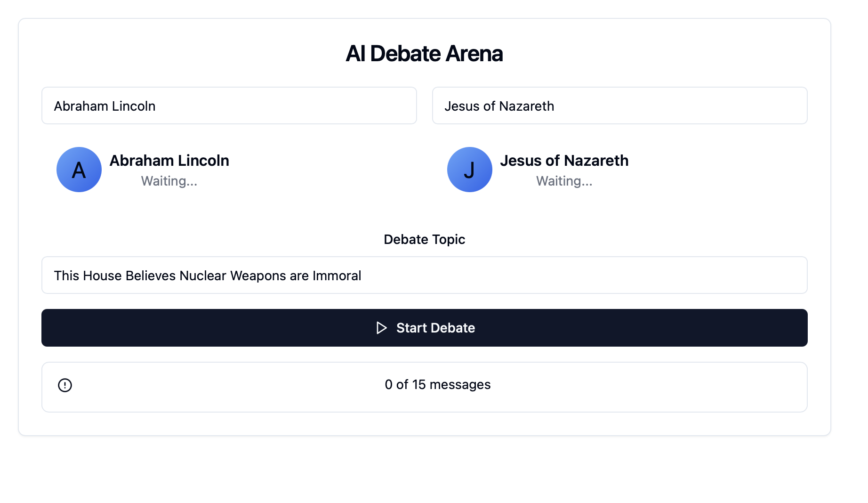868x503 pixels.
Task: Click the AI Debate Arena heading
Action: (x=425, y=53)
